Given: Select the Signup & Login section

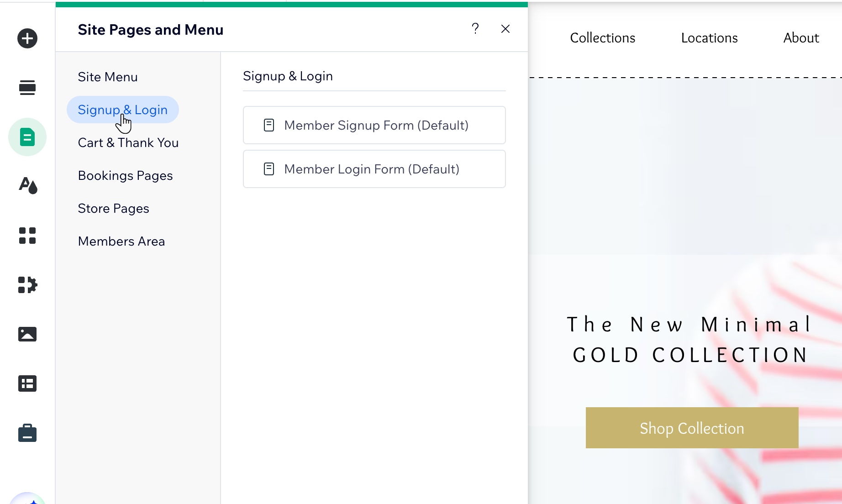Looking at the screenshot, I should [x=123, y=110].
